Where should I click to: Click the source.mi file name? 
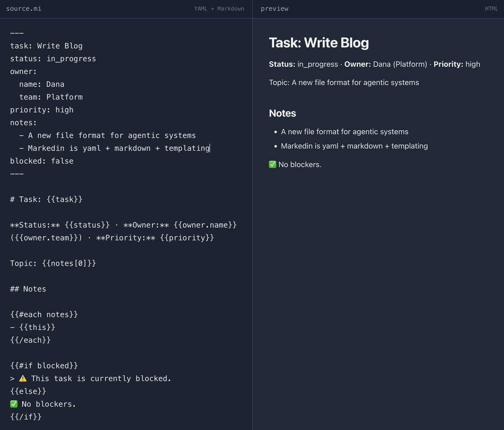tap(24, 8)
